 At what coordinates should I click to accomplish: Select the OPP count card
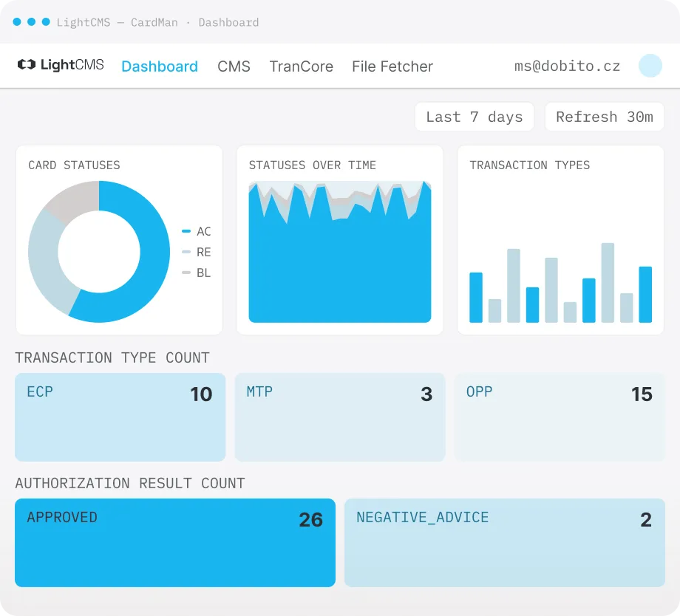[x=560, y=417]
